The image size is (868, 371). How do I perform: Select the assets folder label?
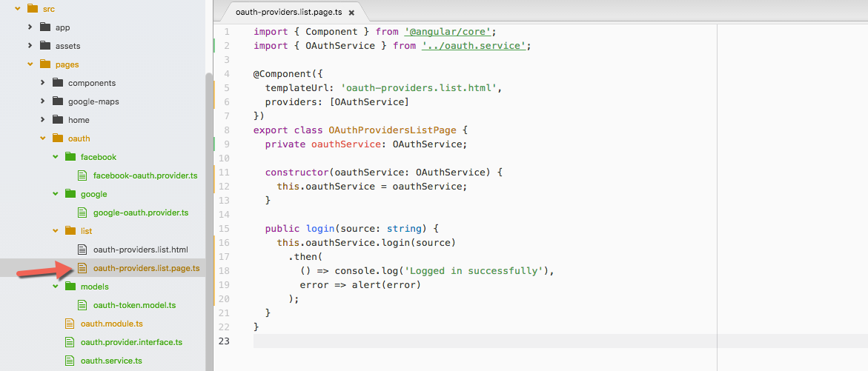point(68,46)
